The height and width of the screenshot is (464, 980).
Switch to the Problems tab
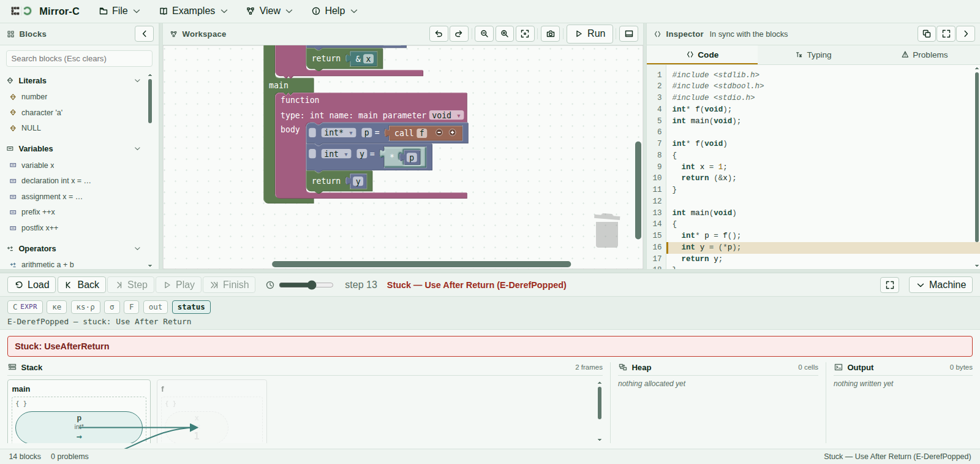[x=924, y=55]
